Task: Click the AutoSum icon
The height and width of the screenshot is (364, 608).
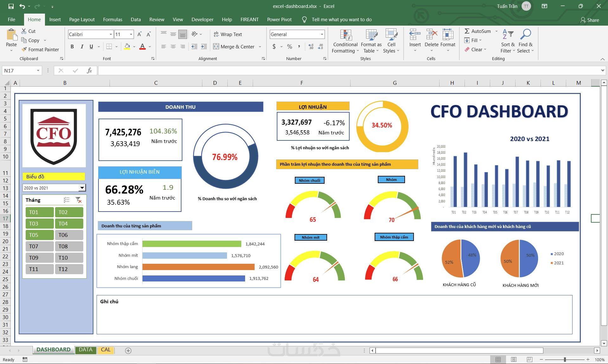Action: coord(467,31)
